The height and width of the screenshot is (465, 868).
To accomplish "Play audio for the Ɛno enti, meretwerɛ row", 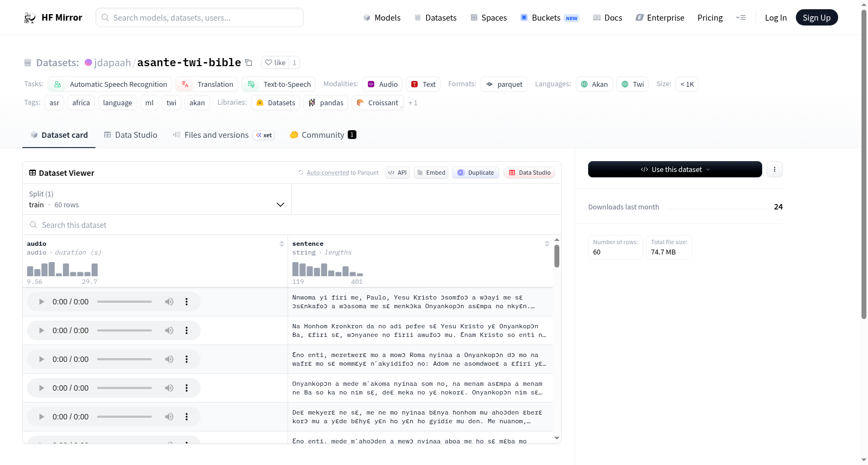I will [41, 359].
